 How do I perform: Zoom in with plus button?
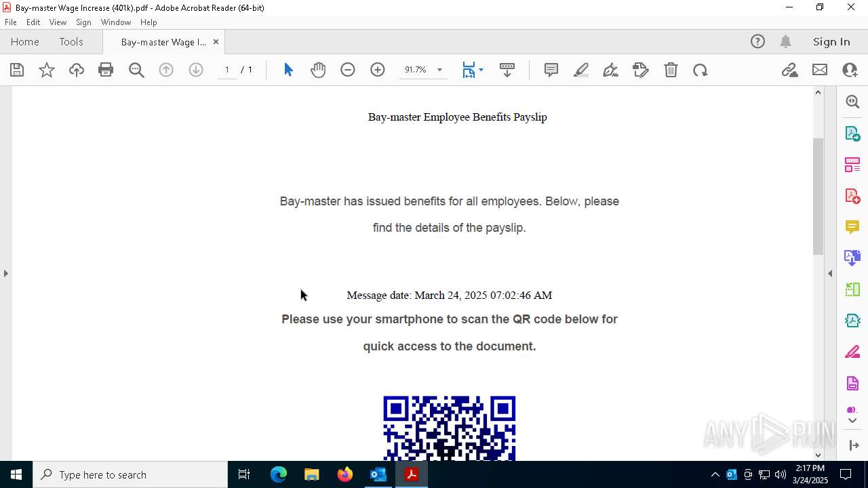(x=378, y=70)
